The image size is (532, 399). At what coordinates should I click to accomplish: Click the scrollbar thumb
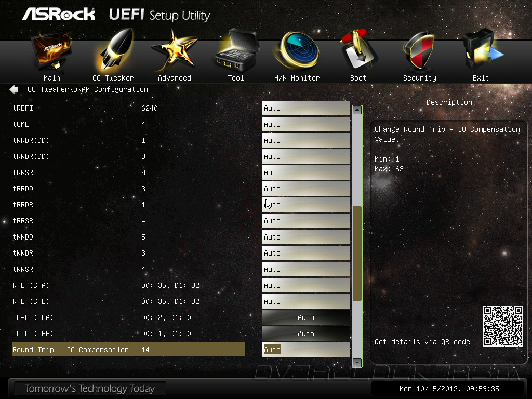pos(357,254)
